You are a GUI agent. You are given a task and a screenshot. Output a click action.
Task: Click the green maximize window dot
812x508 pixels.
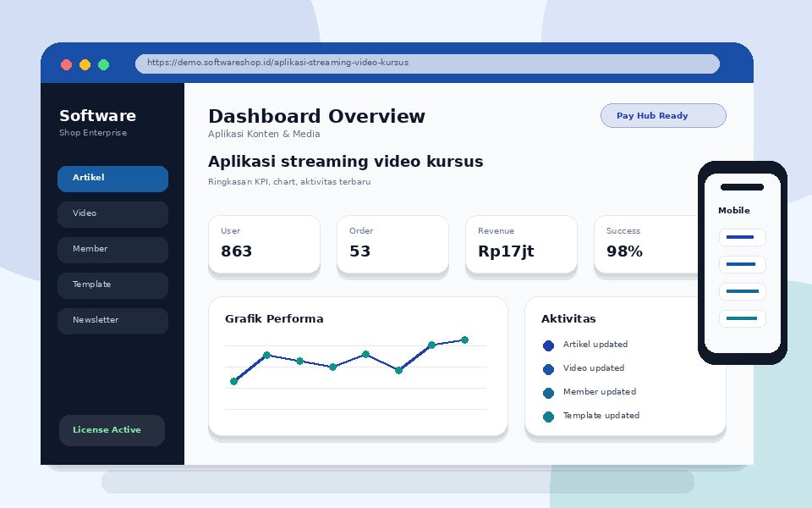[x=103, y=64]
